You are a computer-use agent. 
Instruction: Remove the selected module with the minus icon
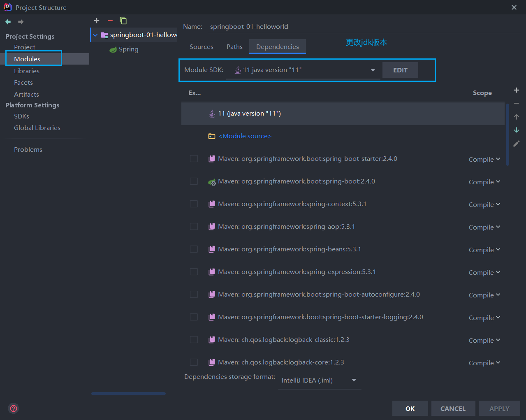(110, 21)
